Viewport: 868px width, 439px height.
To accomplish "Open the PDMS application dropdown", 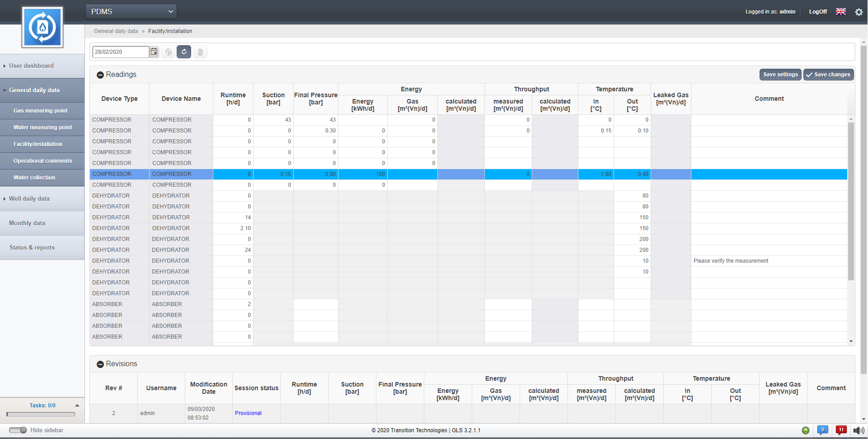I will click(131, 12).
